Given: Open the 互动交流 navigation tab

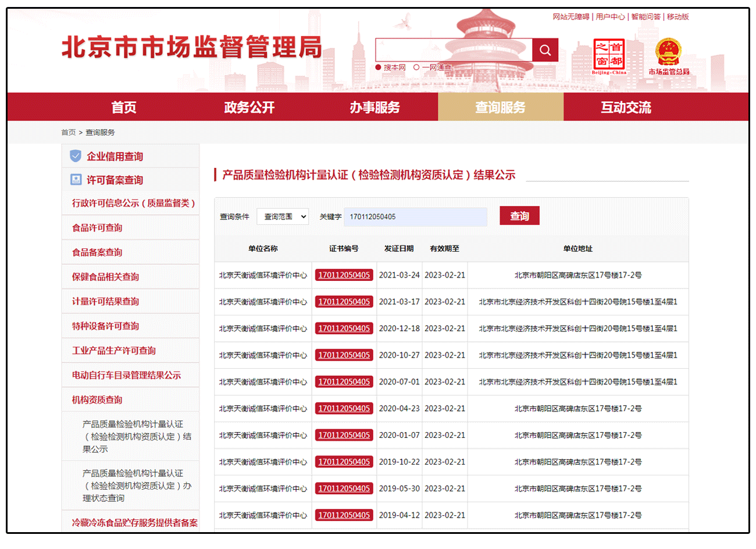Looking at the screenshot, I should tap(626, 107).
